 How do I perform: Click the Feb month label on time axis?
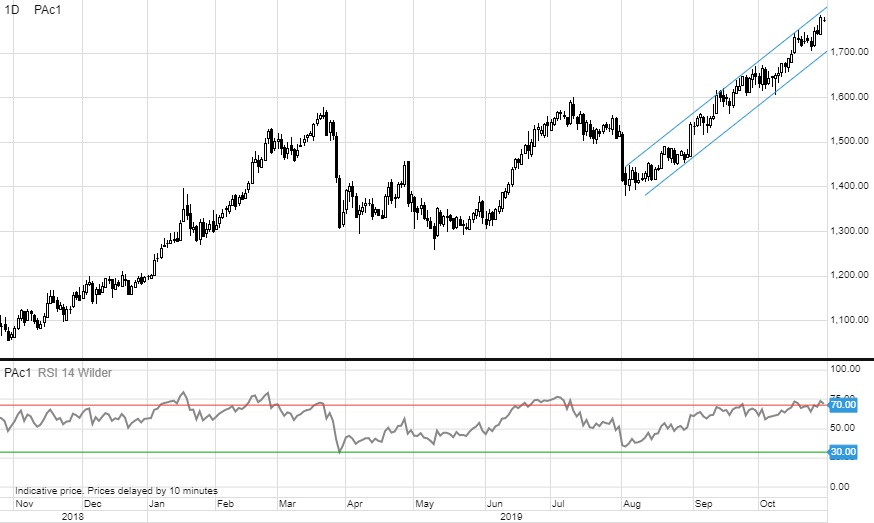(225, 504)
